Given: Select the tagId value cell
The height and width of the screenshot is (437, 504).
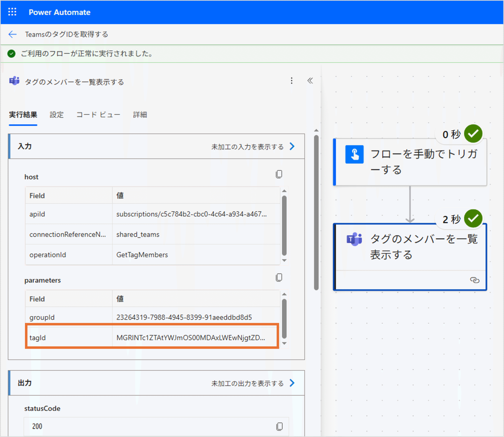Looking at the screenshot, I should coord(190,338).
